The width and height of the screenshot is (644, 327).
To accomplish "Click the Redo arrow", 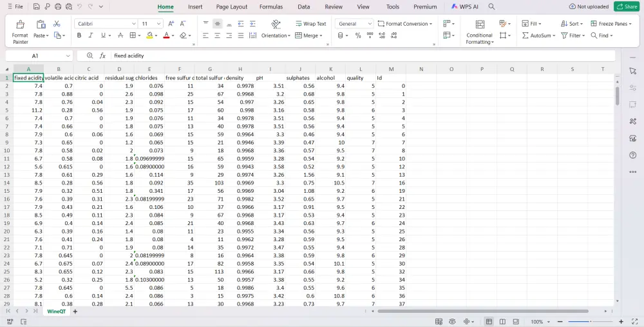I will [x=90, y=6].
